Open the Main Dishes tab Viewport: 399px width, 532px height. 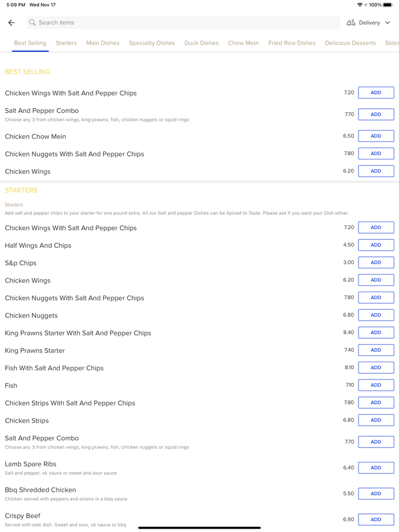click(103, 43)
